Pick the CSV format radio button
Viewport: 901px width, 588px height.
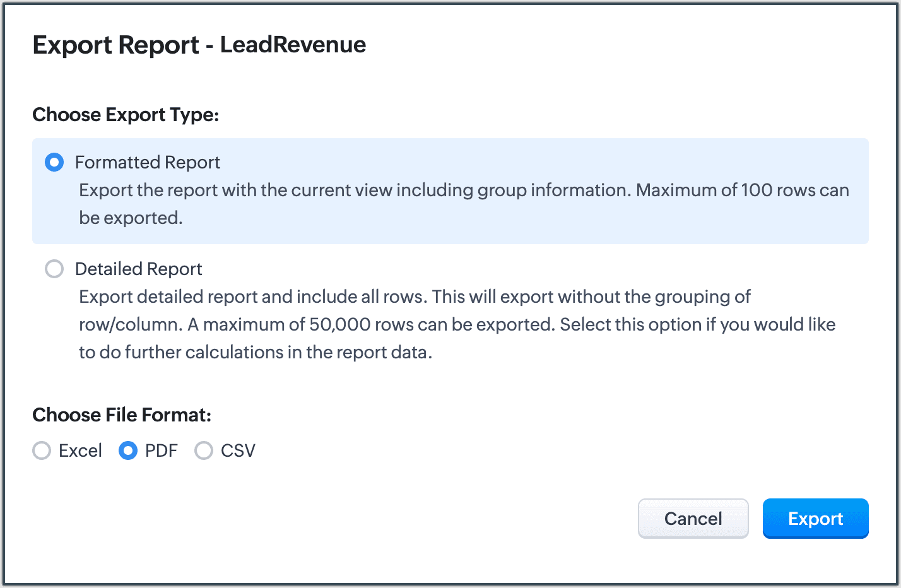pos(204,450)
